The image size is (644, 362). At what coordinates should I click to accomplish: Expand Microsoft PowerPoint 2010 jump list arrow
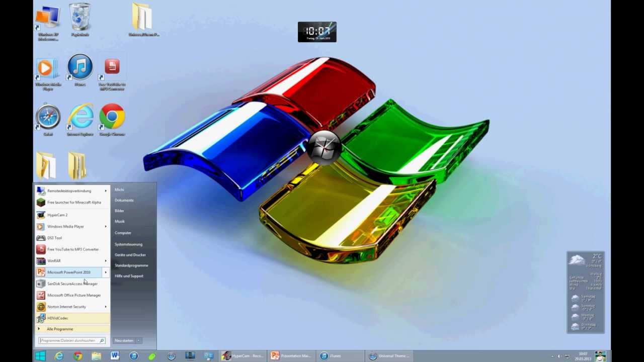[106, 272]
